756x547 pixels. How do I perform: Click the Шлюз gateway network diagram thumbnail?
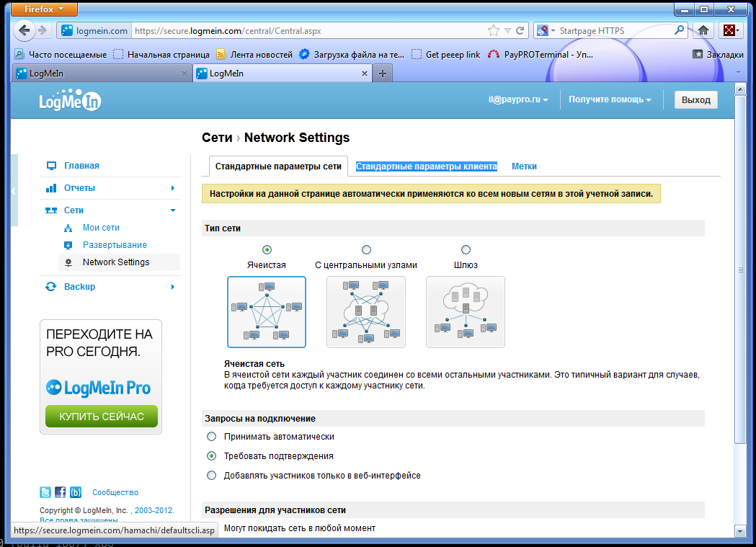[466, 312]
